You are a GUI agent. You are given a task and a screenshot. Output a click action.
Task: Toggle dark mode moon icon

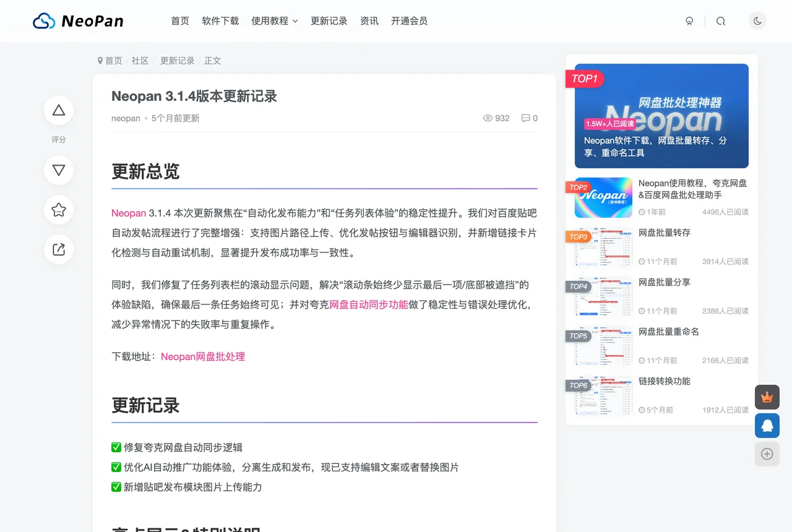[x=757, y=21]
